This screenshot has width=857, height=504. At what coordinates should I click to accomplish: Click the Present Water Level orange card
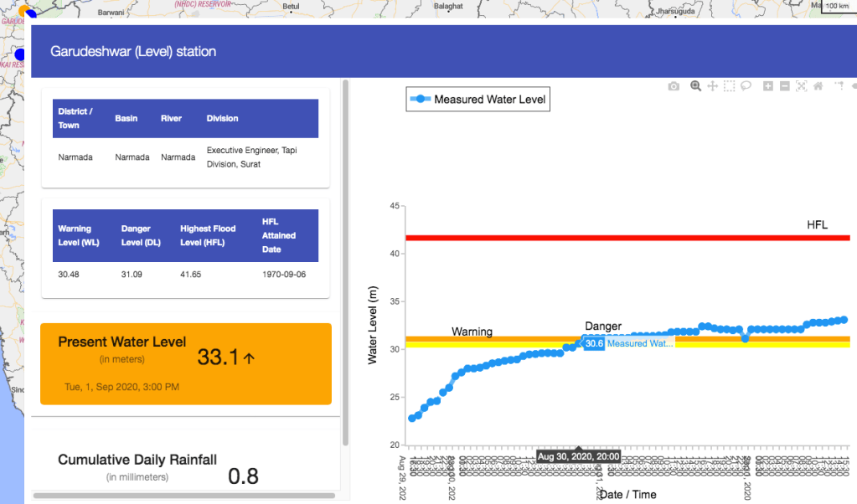tap(186, 363)
